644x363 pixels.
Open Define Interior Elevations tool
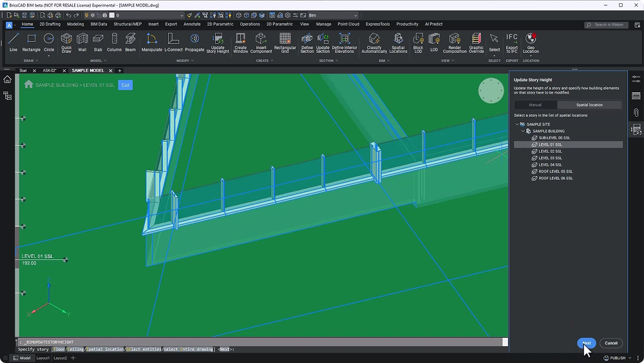pyautogui.click(x=344, y=43)
